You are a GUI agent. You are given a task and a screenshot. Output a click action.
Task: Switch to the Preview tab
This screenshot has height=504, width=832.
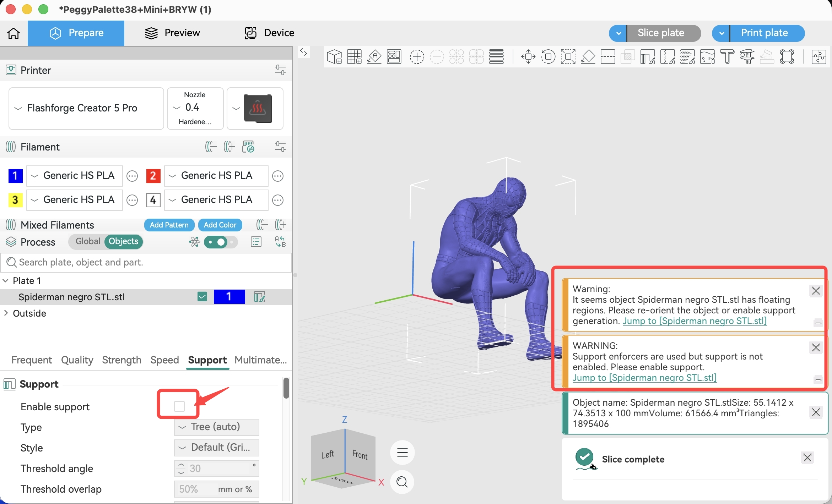[172, 33]
